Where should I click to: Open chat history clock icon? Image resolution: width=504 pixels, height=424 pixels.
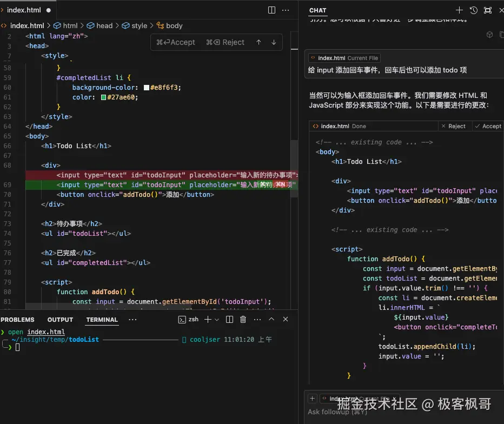[x=474, y=10]
